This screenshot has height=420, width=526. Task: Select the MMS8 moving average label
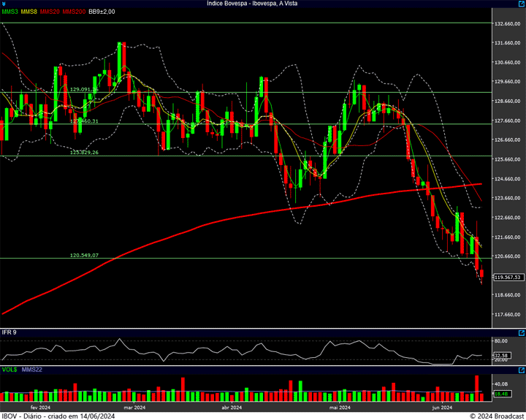(29, 12)
